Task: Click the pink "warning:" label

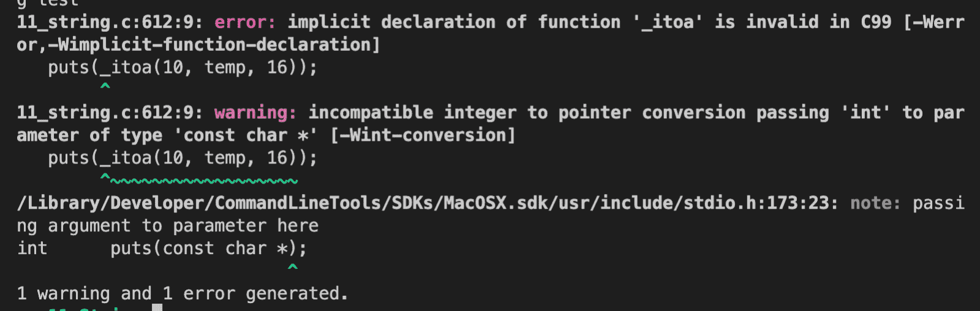Action: [x=255, y=113]
